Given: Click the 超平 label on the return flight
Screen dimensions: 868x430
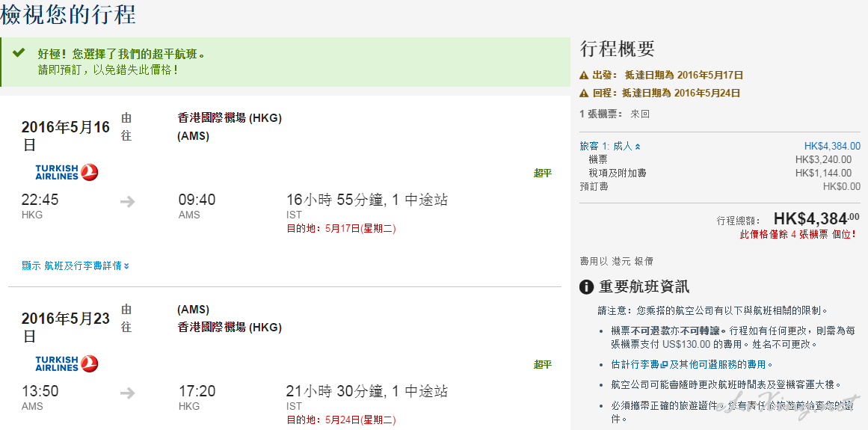Looking at the screenshot, I should coord(543,365).
